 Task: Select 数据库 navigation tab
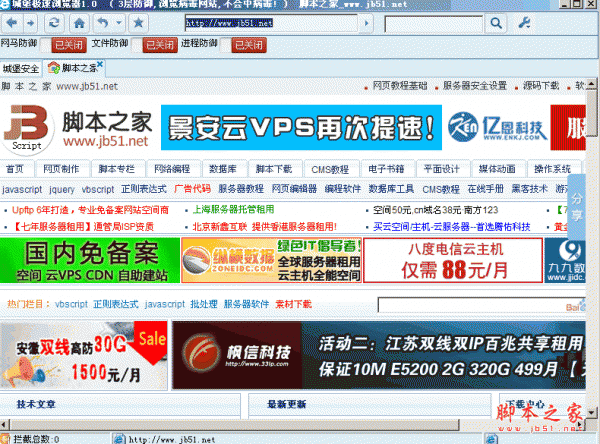223,169
